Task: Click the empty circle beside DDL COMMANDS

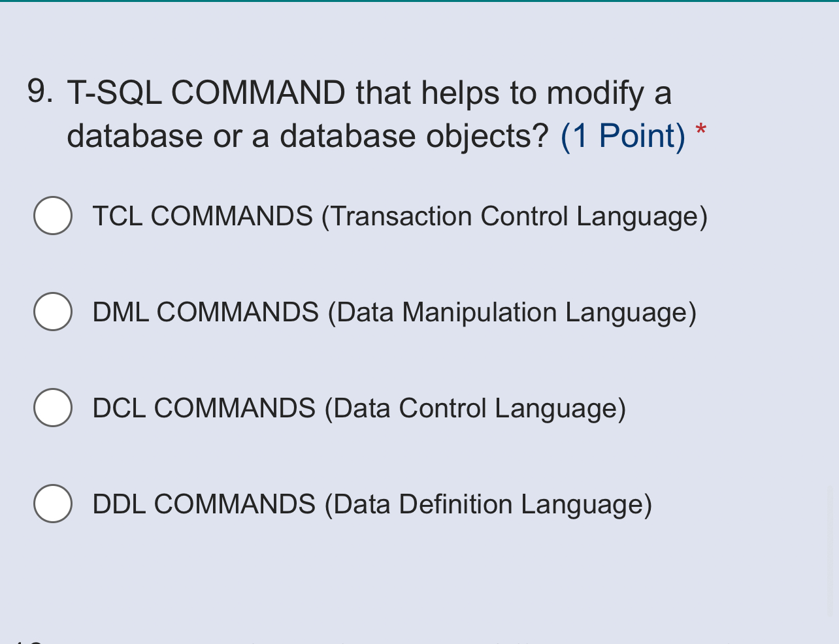Action: tap(52, 504)
